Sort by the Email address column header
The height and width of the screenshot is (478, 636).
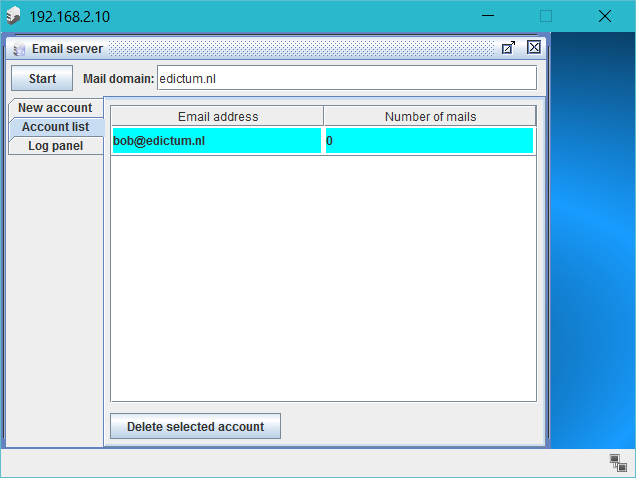(x=217, y=116)
